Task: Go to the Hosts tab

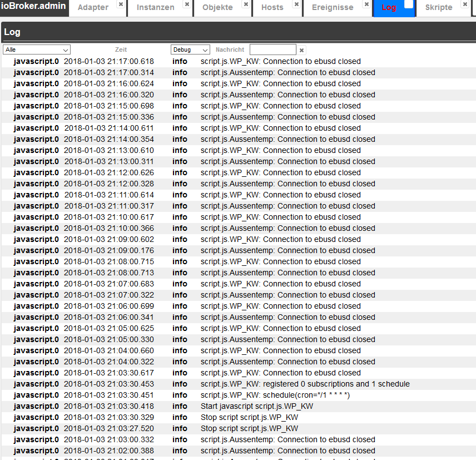Action: pyautogui.click(x=272, y=8)
